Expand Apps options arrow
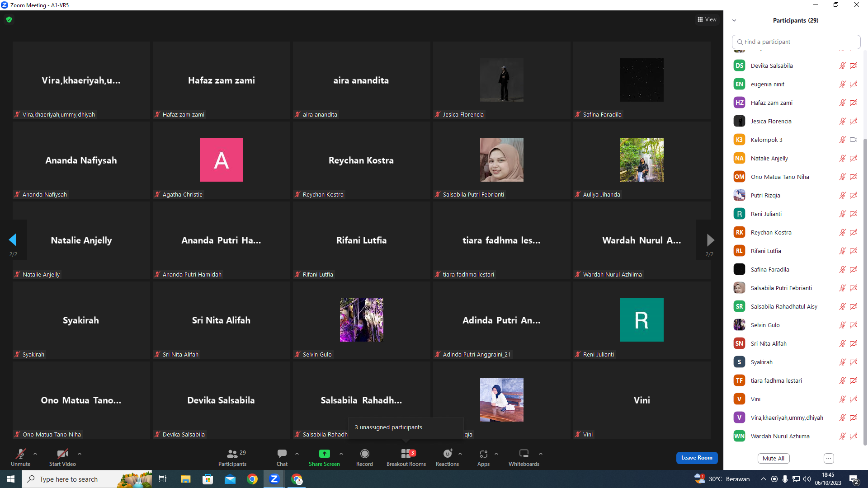The width and height of the screenshot is (868, 488). pyautogui.click(x=496, y=454)
